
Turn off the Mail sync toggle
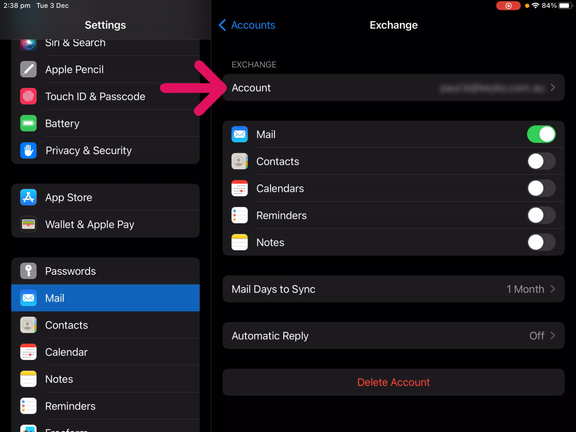point(541,134)
